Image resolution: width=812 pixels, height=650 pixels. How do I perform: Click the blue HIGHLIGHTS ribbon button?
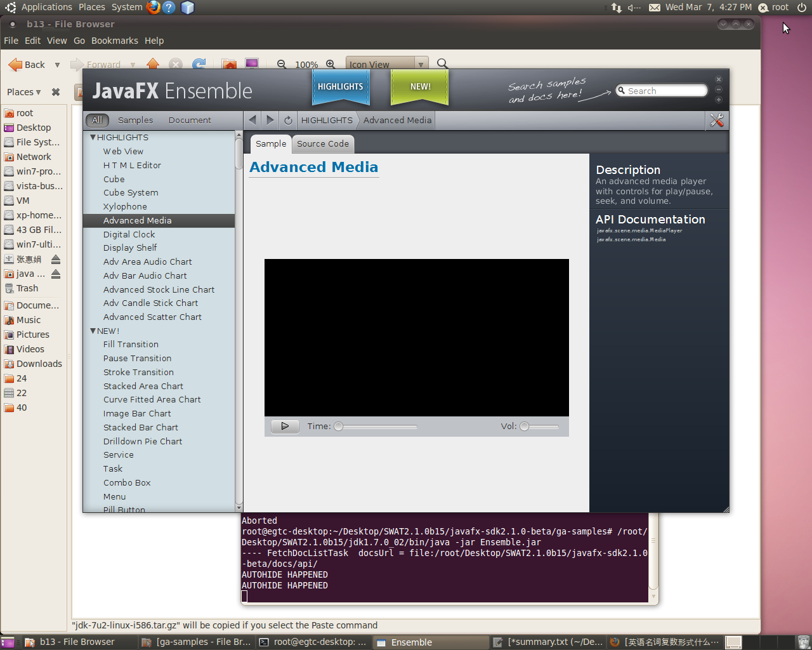click(x=341, y=87)
